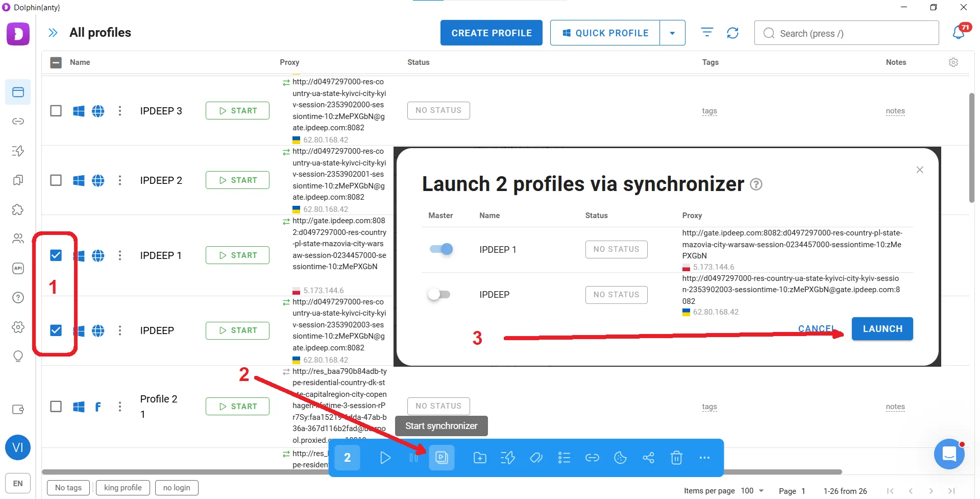
Task: Open VI user avatar
Action: coord(18,447)
